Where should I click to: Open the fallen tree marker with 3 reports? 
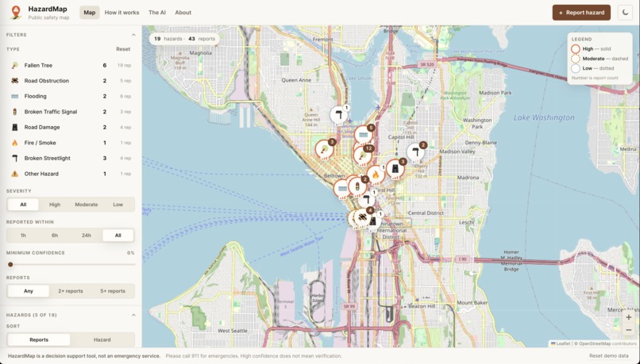324,149
